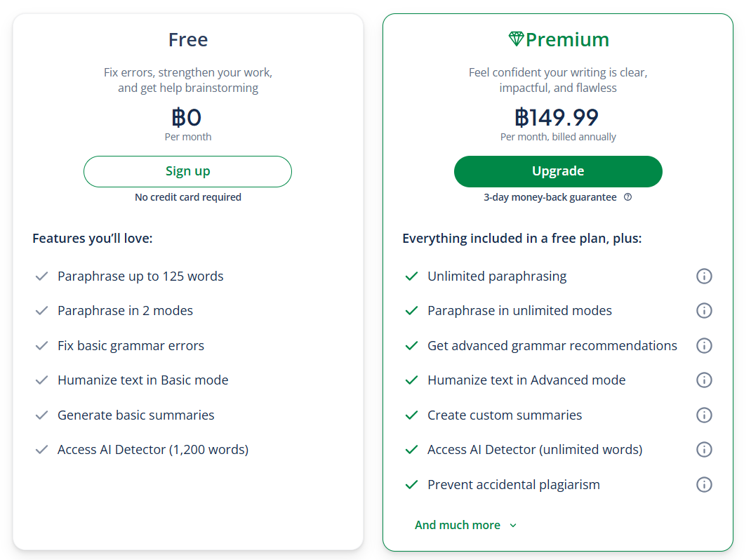Click the Free plan heading
Viewport: 751px width, 560px height.
tap(188, 39)
